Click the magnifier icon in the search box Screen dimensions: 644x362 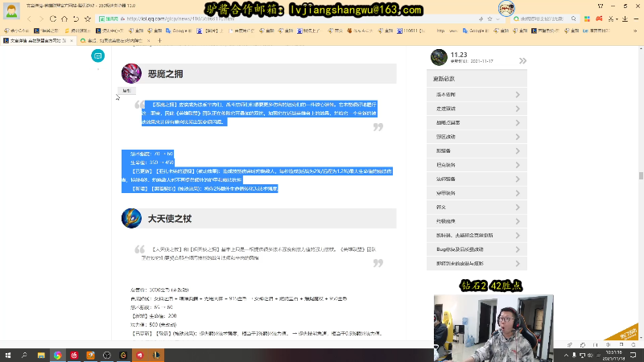tap(574, 19)
